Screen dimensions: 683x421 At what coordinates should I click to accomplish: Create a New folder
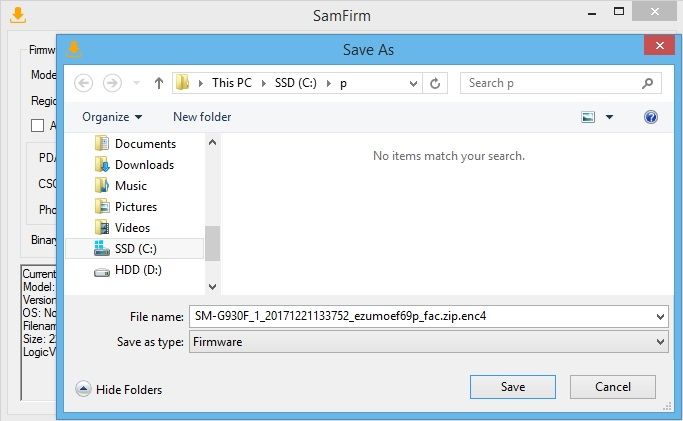[x=202, y=117]
